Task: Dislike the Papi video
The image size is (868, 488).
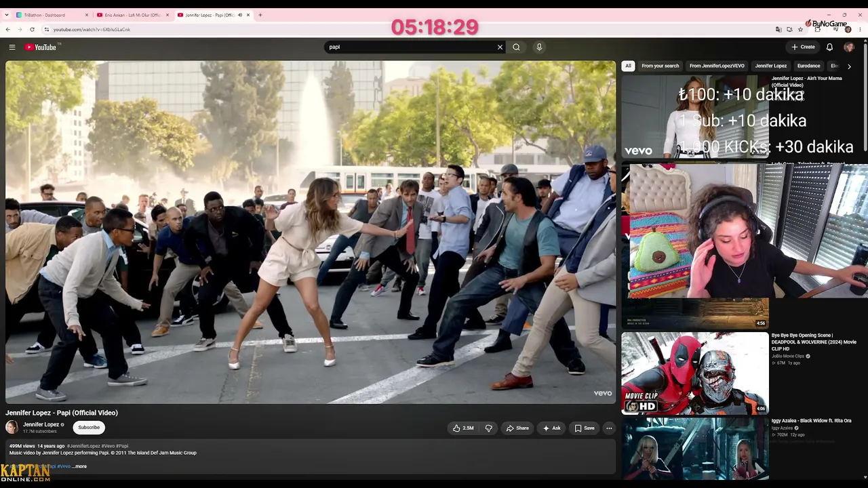Action: (x=488, y=428)
